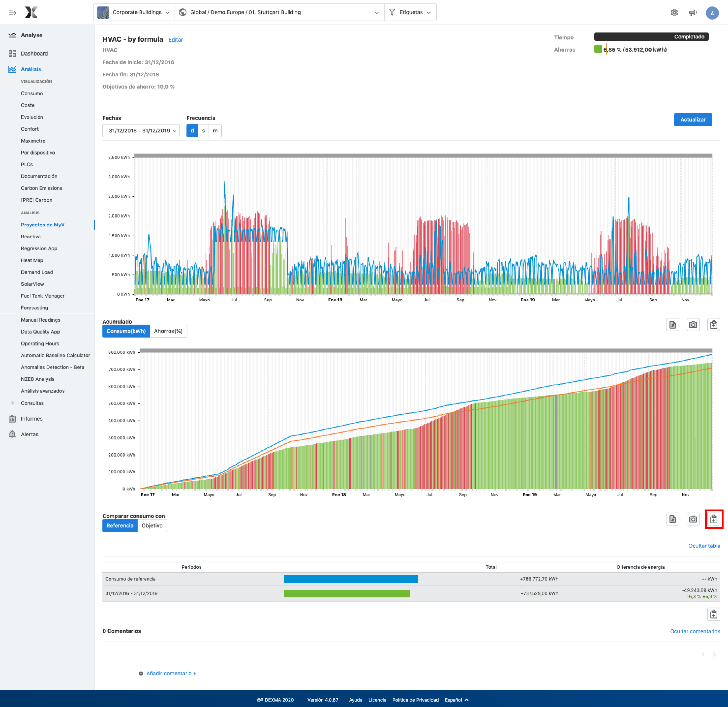The width and height of the screenshot is (728, 707).
Task: Open the Español language selector
Action: pyautogui.click(x=456, y=700)
